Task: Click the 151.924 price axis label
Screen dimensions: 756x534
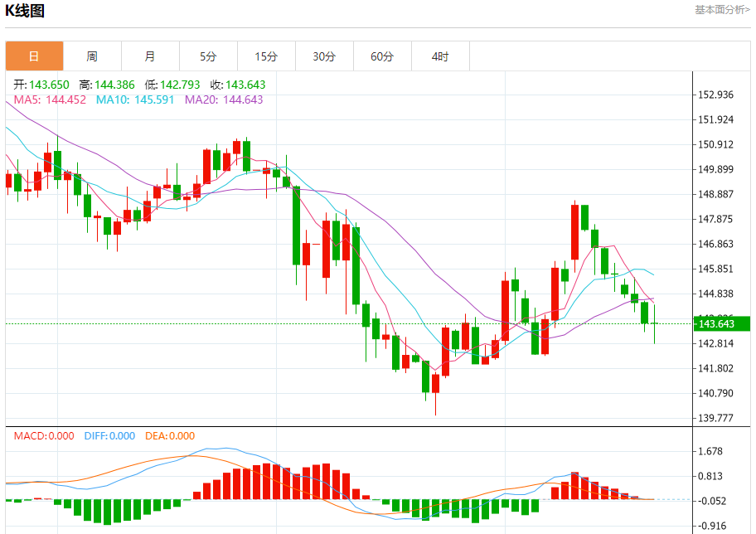Action: point(716,119)
